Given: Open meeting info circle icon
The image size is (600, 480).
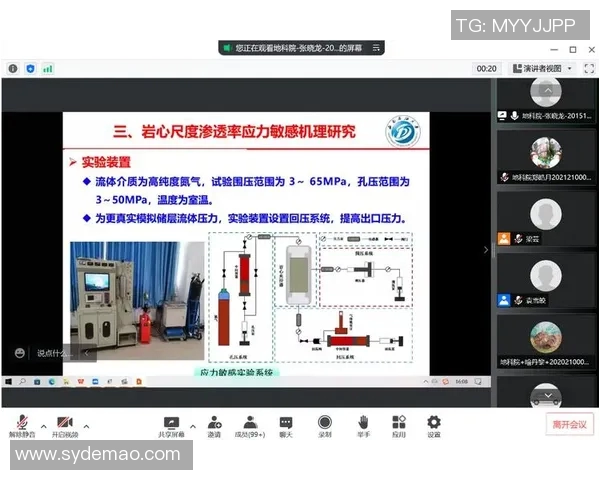Looking at the screenshot, I should [13, 69].
